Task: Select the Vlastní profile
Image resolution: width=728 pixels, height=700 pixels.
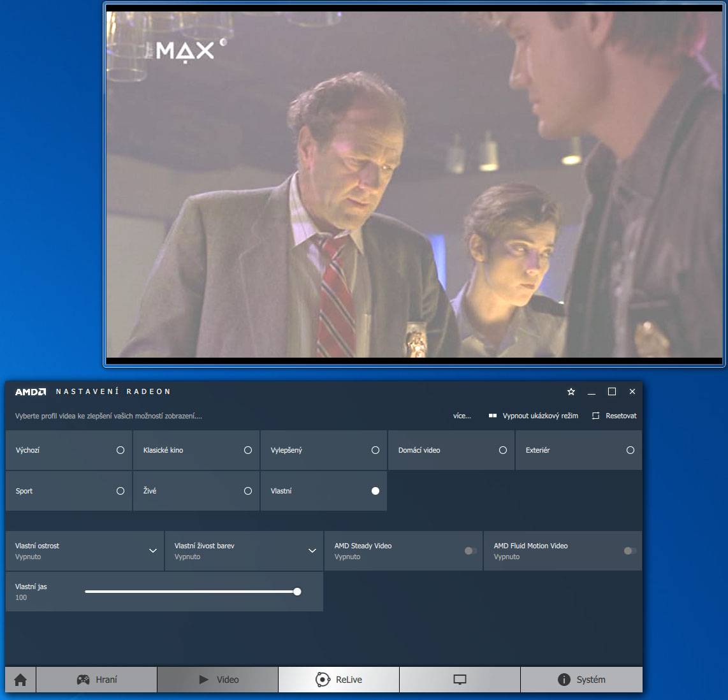Action: [x=324, y=491]
